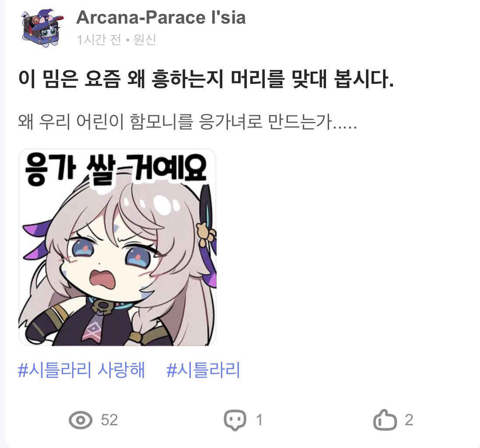Click the 응가 쌀 거예요 caption in sticker

(116, 169)
